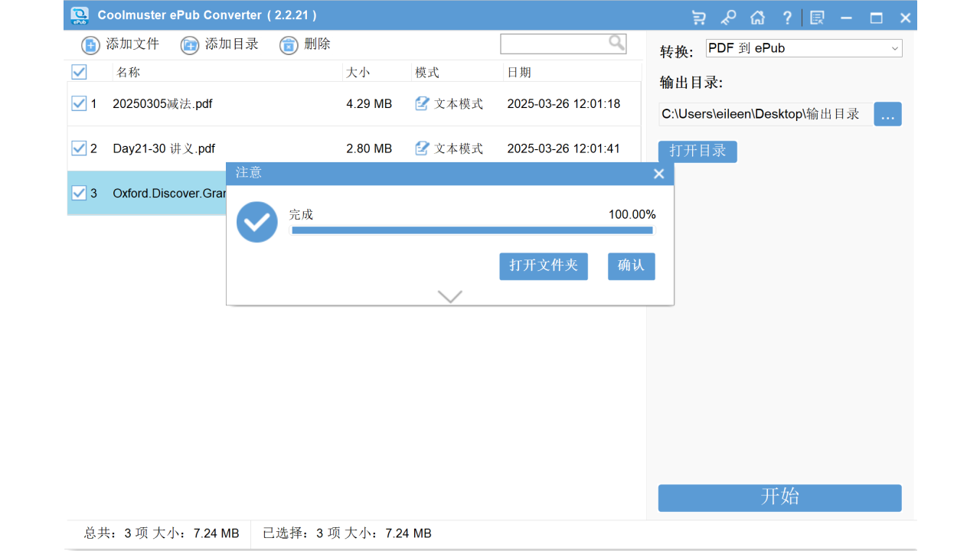The width and height of the screenshot is (980, 551).
Task: Uncheck the checkbox for Oxford.Discover file
Action: pyautogui.click(x=79, y=193)
